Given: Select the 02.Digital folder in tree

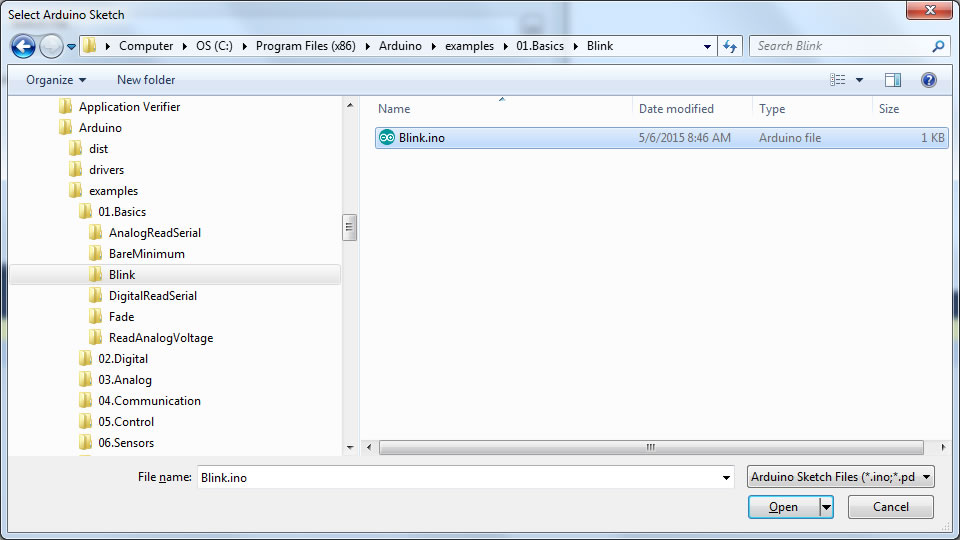Looking at the screenshot, I should 123,359.
